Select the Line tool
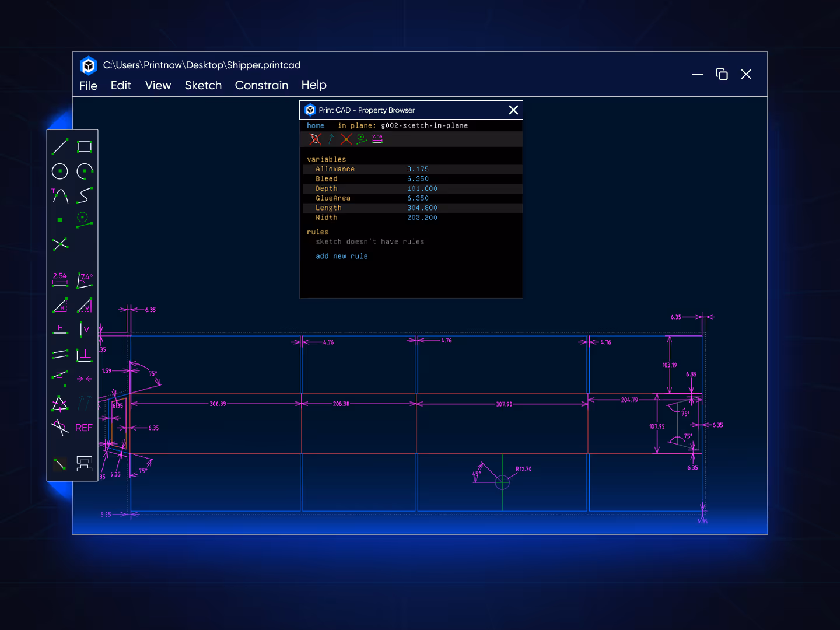840x630 pixels. coord(60,146)
